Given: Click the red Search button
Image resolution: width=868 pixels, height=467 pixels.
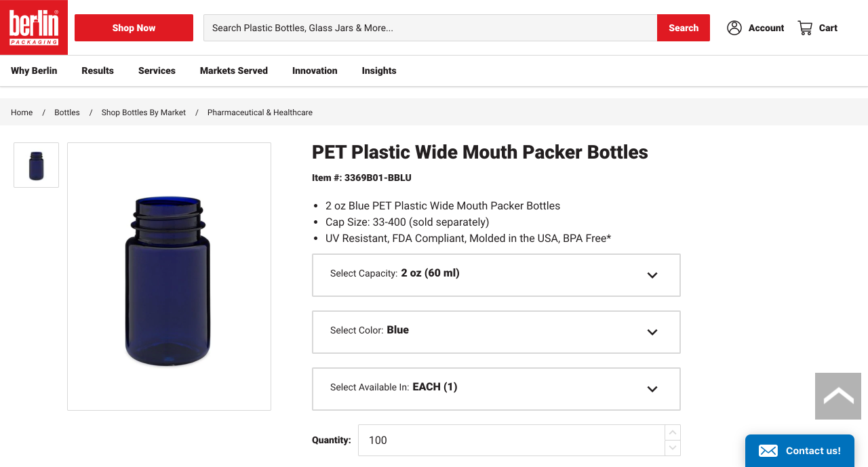Looking at the screenshot, I should point(684,28).
